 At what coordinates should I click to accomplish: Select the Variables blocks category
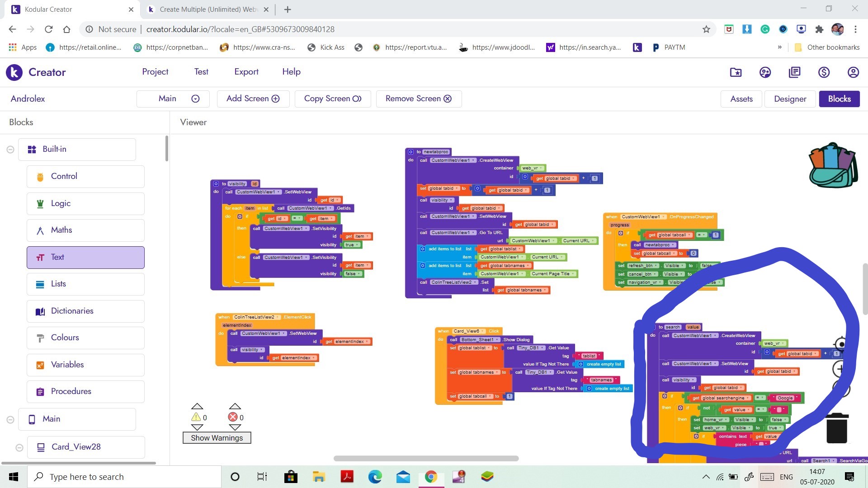[85, 365]
